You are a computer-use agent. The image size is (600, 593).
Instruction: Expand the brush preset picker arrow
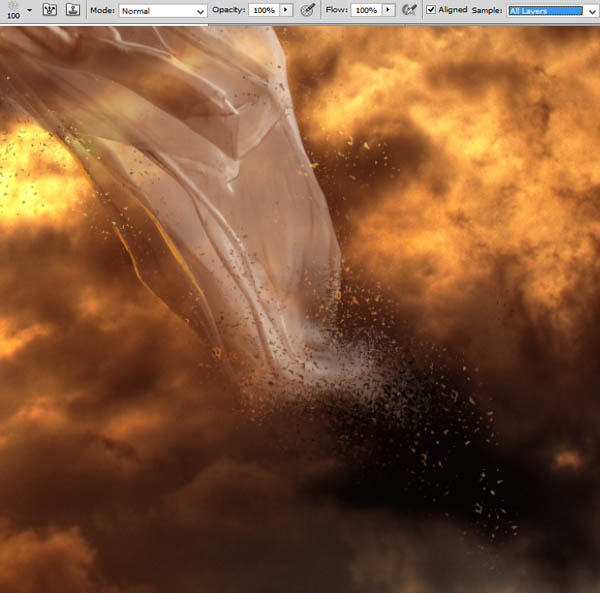click(29, 10)
